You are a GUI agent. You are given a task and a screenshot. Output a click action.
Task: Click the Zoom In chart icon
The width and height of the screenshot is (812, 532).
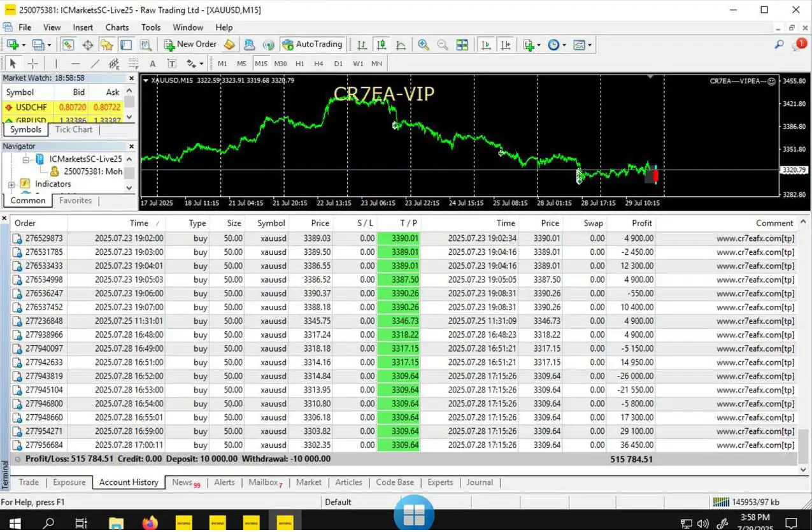[423, 45]
